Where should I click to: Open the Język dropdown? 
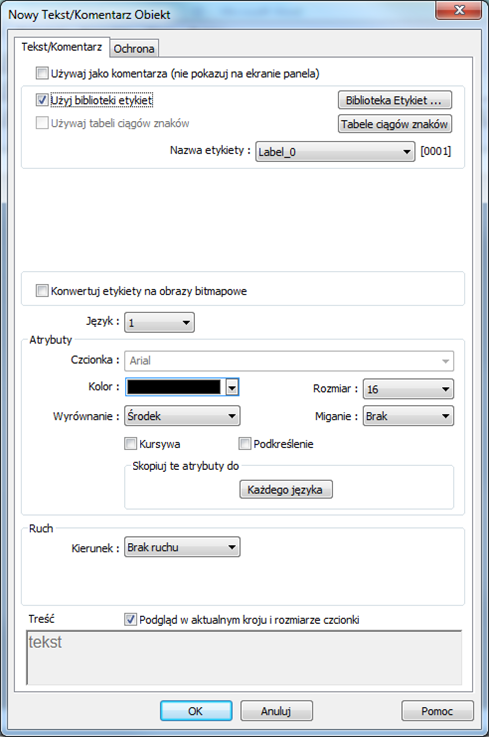click(x=159, y=322)
